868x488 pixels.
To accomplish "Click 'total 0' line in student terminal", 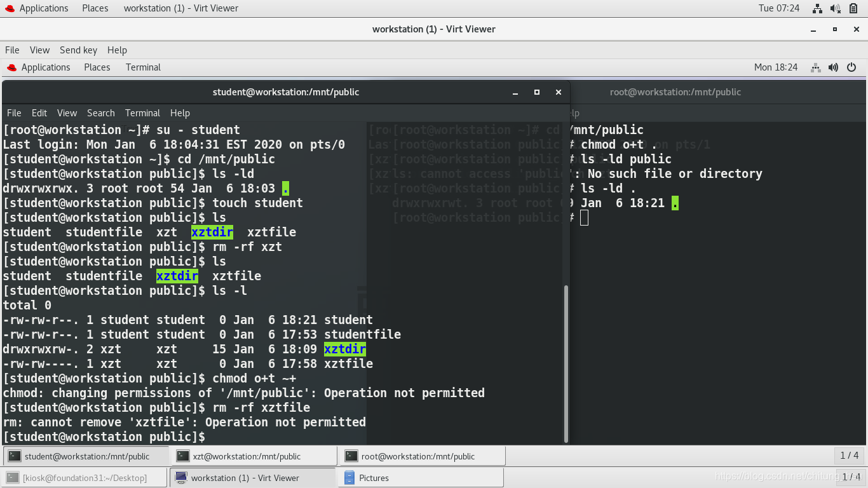I will pyautogui.click(x=27, y=305).
